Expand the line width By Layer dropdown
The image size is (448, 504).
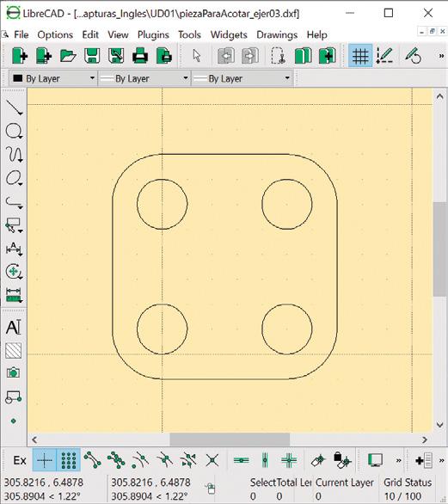point(144,78)
